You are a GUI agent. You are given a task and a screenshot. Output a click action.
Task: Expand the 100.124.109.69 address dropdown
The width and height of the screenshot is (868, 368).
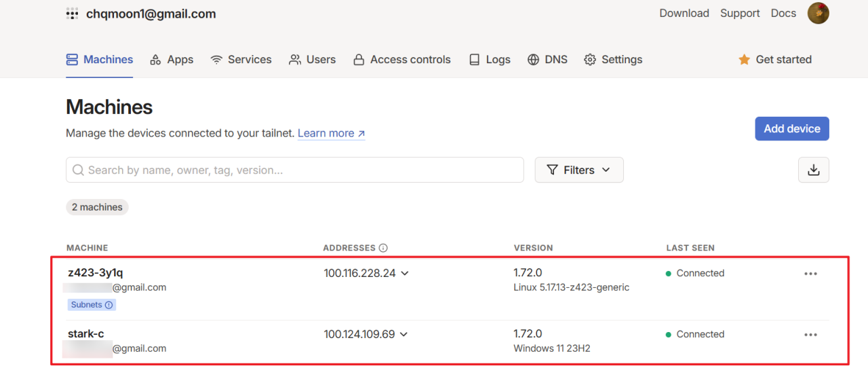click(x=404, y=335)
